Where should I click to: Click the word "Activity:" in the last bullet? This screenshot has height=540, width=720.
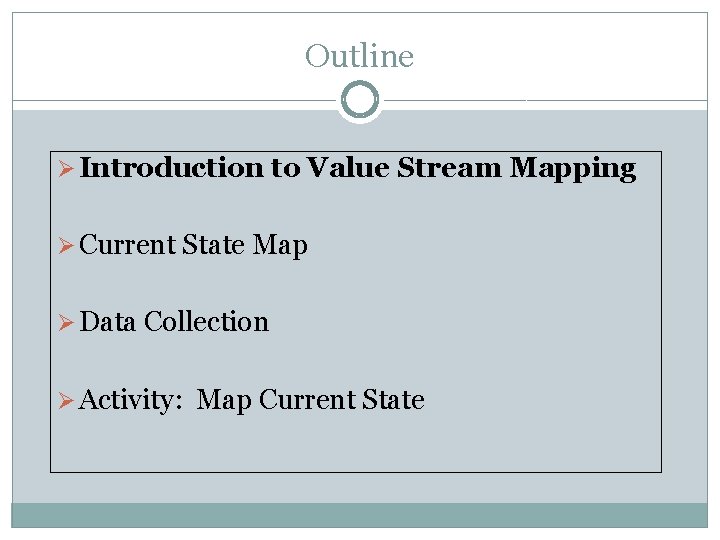pyautogui.click(x=129, y=401)
